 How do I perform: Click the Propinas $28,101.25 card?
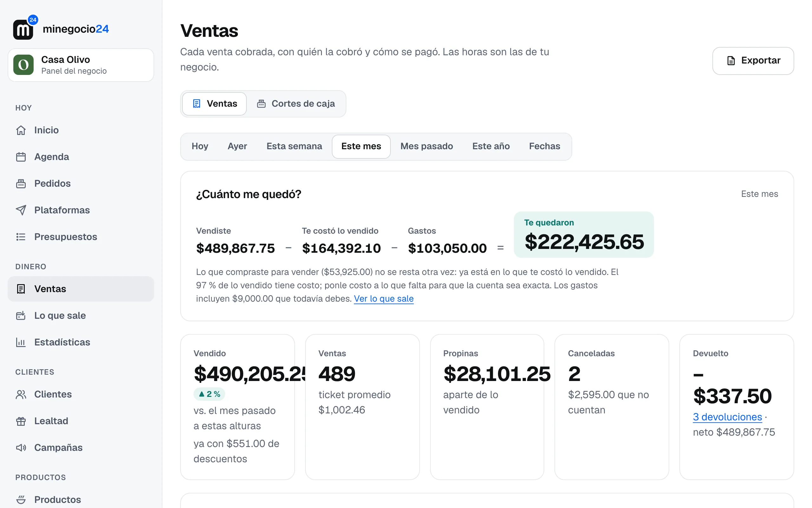pyautogui.click(x=487, y=407)
